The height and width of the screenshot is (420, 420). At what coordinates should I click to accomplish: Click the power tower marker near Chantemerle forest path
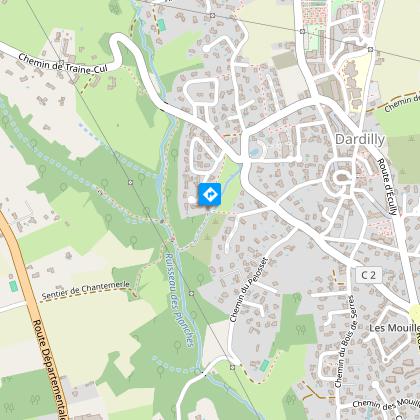130,182
